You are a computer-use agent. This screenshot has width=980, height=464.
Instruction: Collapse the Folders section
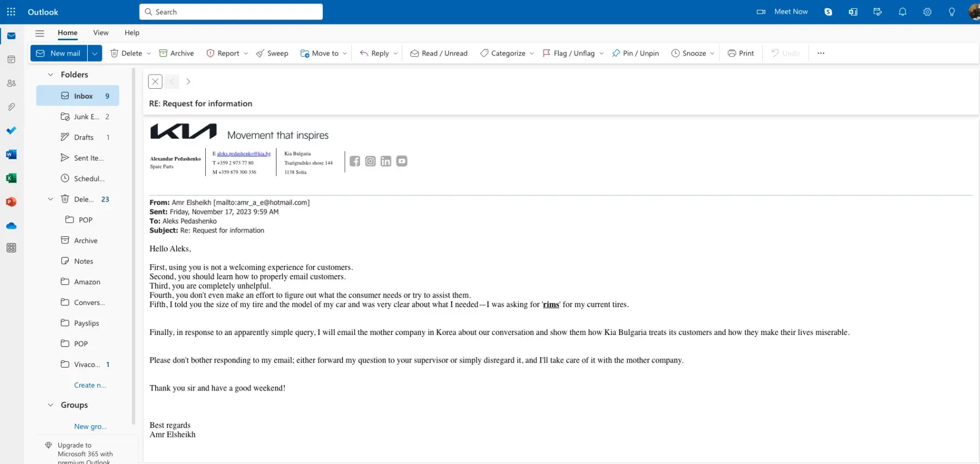click(x=51, y=75)
